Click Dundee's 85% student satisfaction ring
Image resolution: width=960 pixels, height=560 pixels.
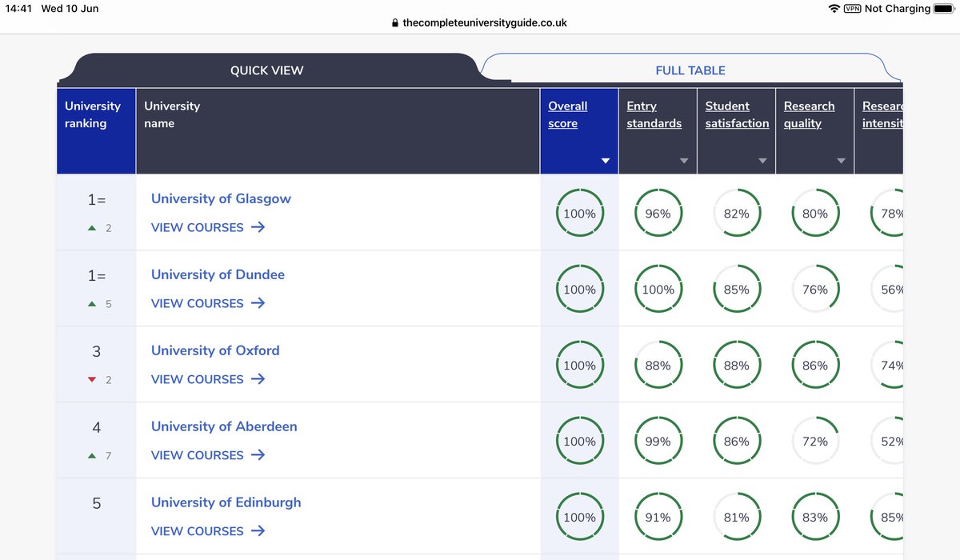point(736,290)
